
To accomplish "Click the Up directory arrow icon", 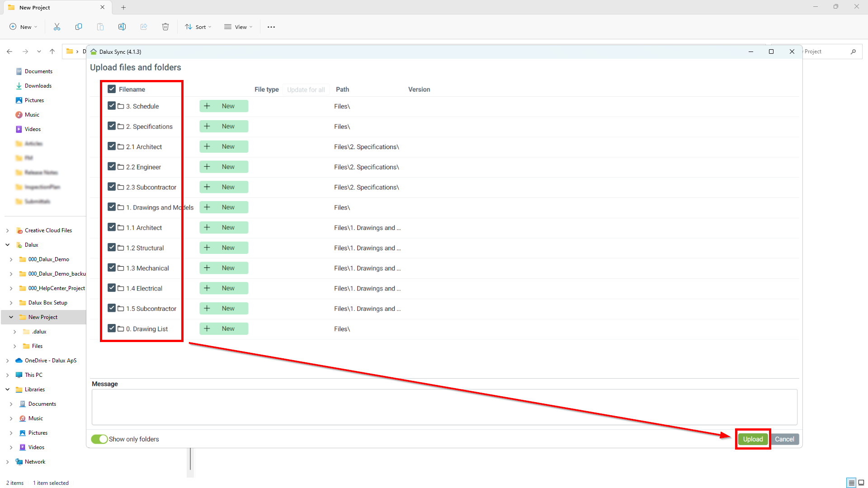I will [x=52, y=52].
